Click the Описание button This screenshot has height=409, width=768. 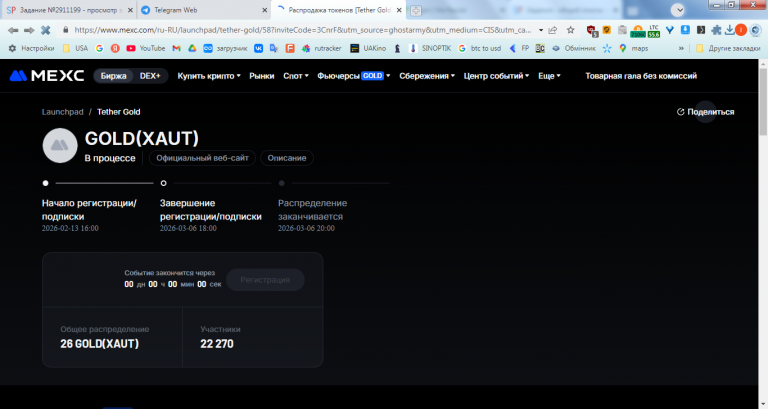point(287,158)
